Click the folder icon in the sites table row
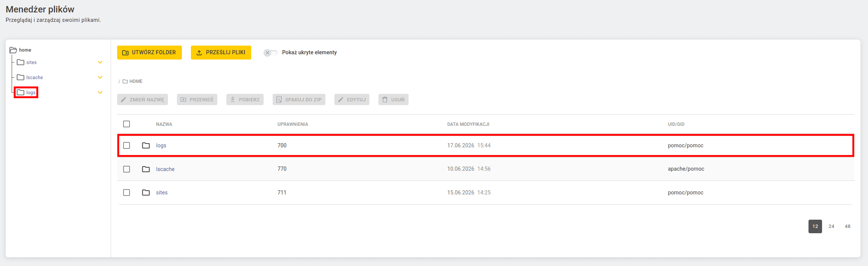 [146, 193]
